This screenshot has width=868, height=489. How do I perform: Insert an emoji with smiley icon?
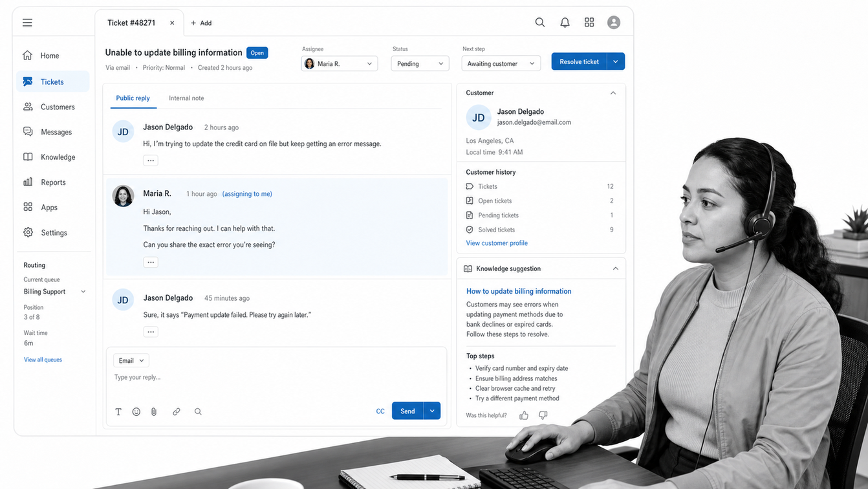136,411
